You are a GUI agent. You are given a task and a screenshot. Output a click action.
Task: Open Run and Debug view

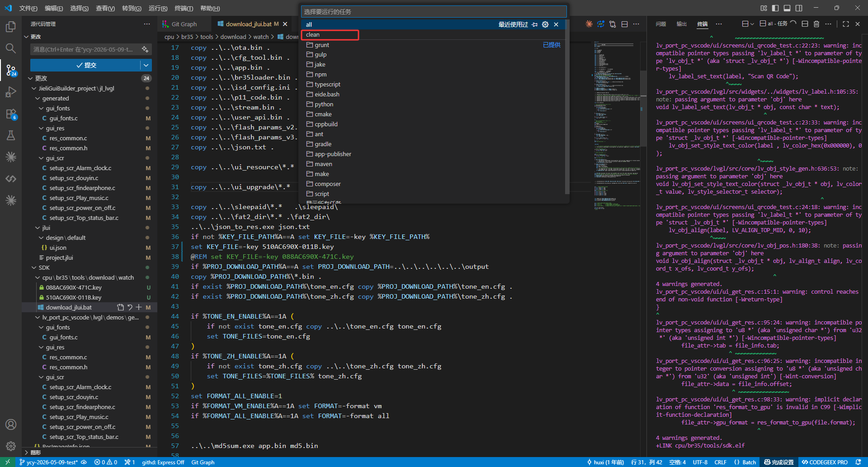[11, 92]
